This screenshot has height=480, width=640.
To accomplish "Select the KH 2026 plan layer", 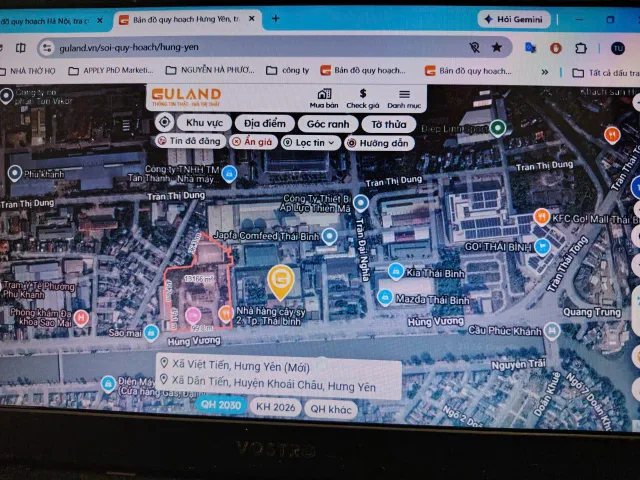I will coord(276,407).
